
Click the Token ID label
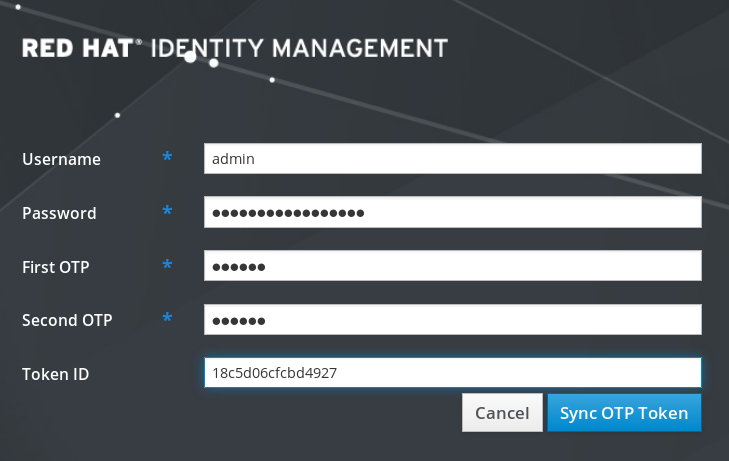[x=56, y=374]
